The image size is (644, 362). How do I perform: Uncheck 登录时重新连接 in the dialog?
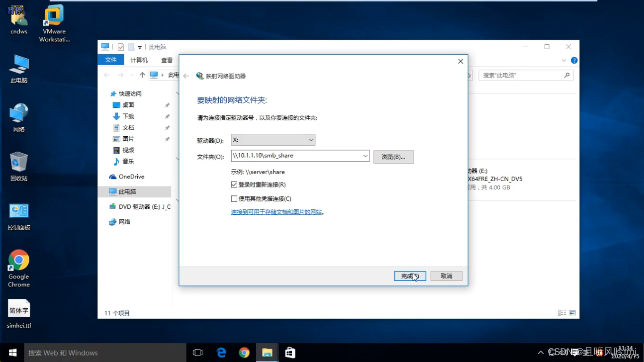[x=234, y=184]
